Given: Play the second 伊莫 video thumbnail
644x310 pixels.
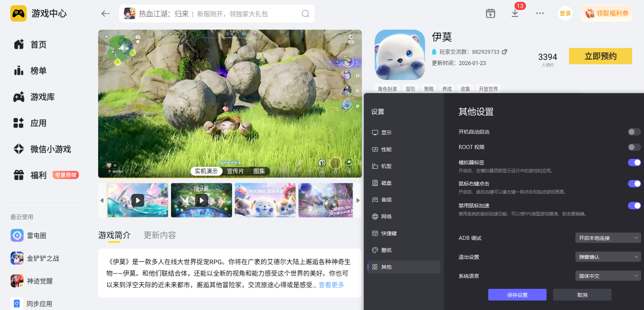Looking at the screenshot, I should [201, 200].
